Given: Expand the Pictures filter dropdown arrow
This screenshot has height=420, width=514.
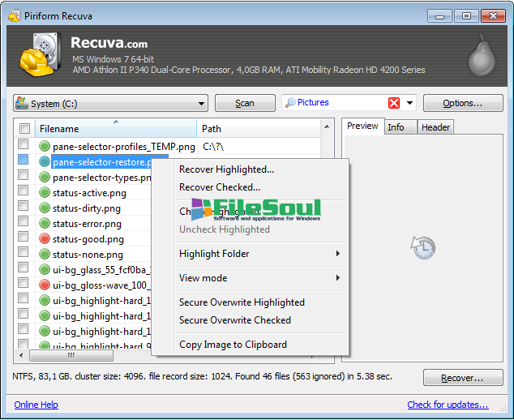Looking at the screenshot, I should point(410,103).
